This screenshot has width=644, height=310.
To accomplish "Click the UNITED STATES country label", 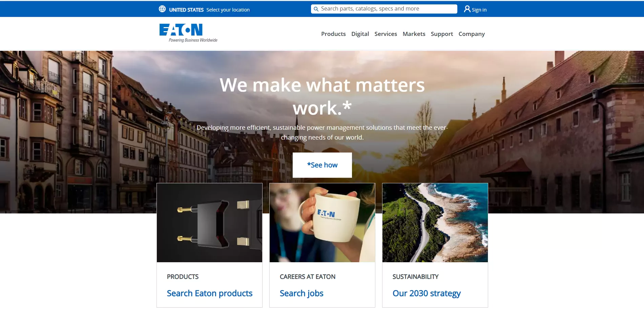I will point(186,10).
